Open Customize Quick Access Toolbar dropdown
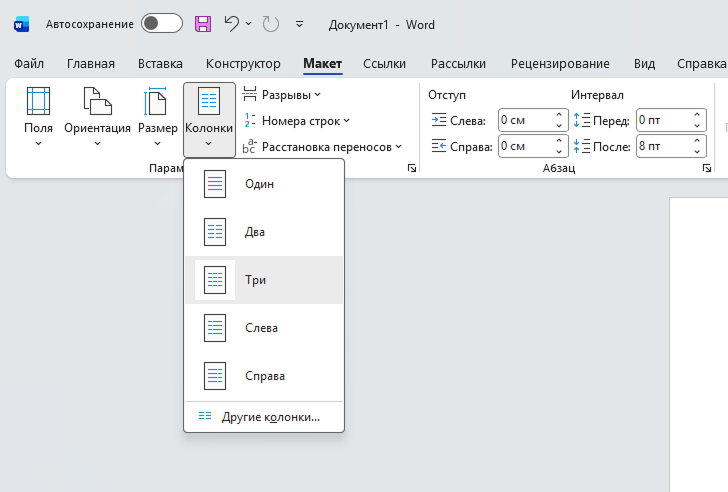Screen dimensions: 728x492 click(299, 24)
